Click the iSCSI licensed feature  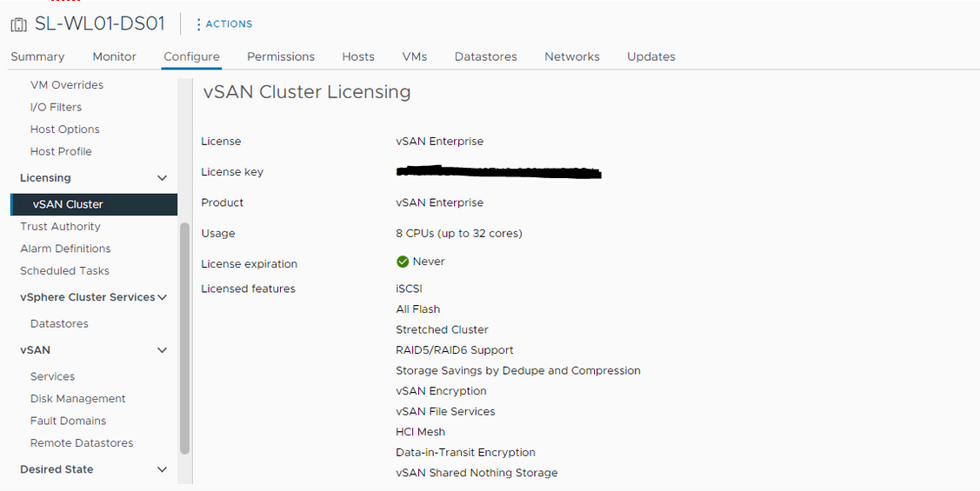tap(409, 289)
